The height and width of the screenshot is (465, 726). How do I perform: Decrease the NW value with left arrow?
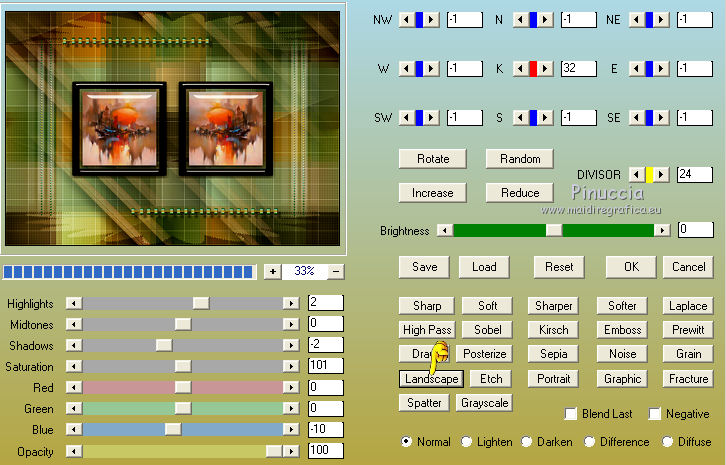(x=407, y=19)
